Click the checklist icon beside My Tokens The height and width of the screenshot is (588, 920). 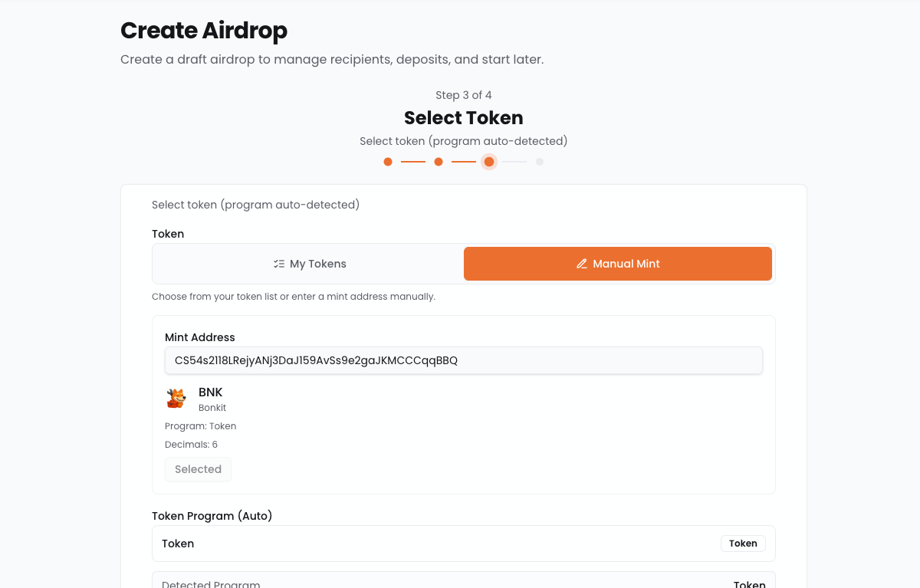(x=279, y=264)
